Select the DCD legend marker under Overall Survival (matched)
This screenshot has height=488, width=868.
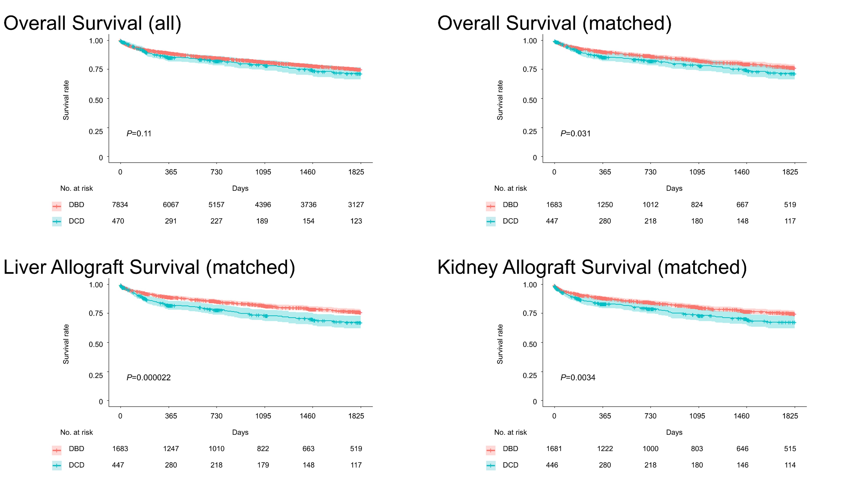tap(491, 222)
